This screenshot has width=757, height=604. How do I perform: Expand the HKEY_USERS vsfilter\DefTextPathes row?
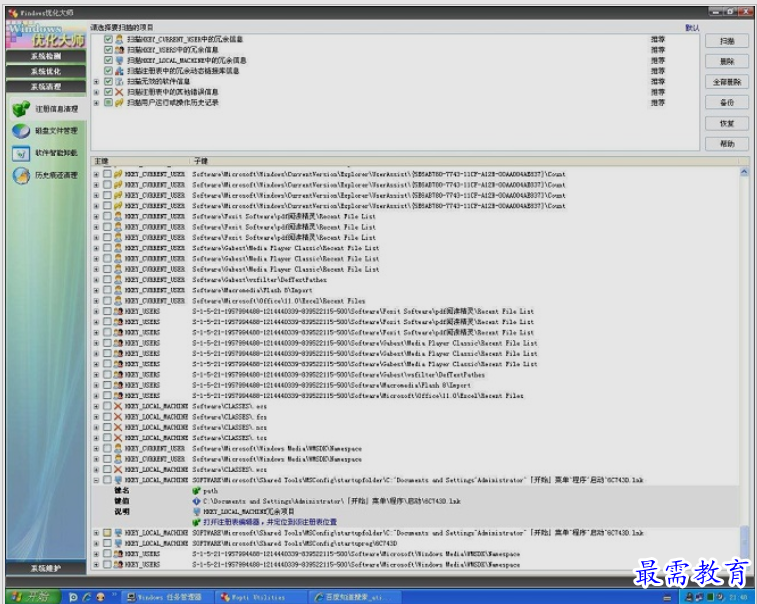(96, 375)
